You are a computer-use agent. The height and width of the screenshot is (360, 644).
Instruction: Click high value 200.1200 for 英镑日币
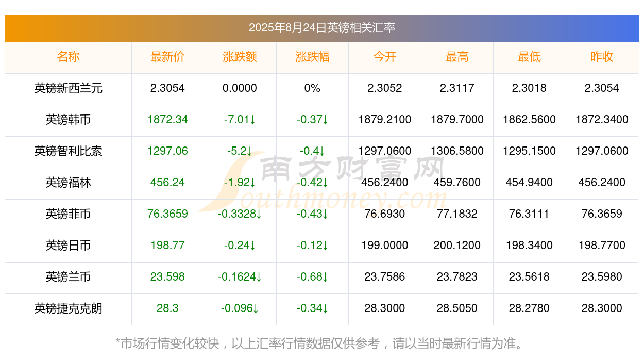[x=457, y=246]
